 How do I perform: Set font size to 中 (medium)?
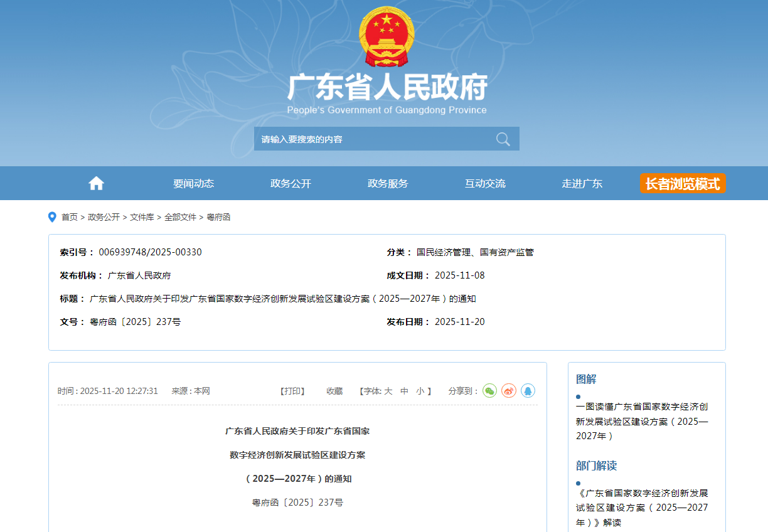click(405, 391)
